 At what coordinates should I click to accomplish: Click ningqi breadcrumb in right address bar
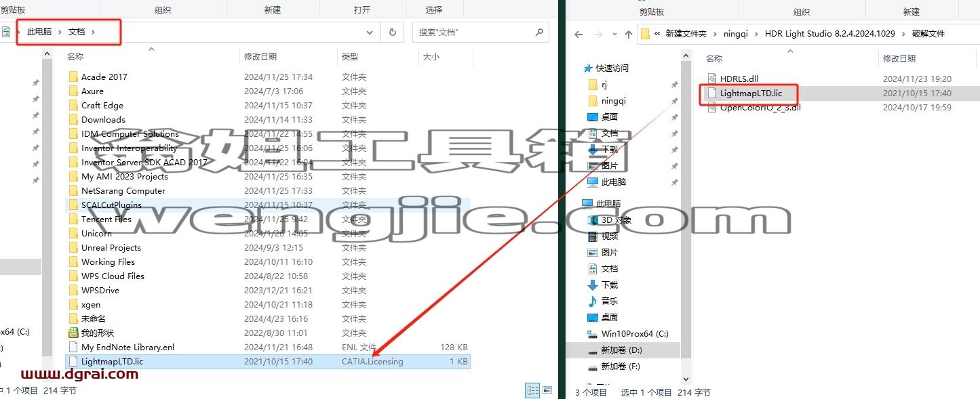(x=736, y=34)
